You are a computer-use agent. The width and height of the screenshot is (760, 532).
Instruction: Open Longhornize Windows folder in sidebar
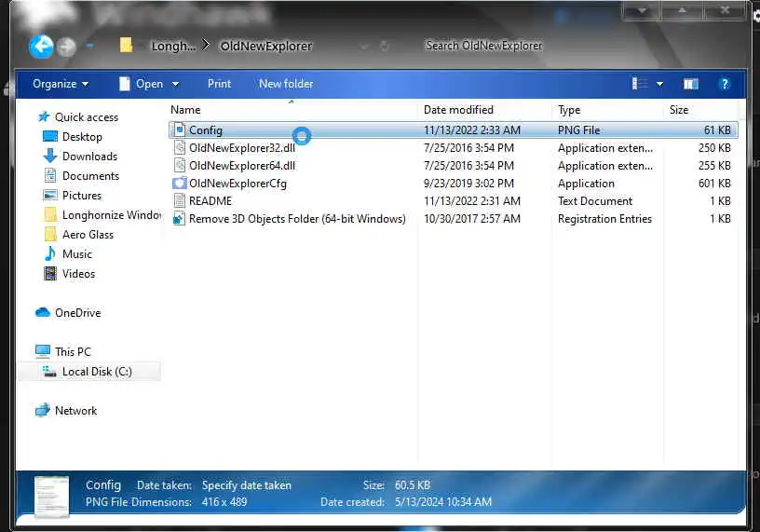click(112, 215)
